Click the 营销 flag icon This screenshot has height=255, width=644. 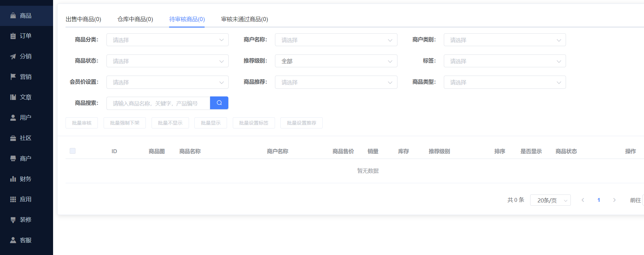(13, 77)
